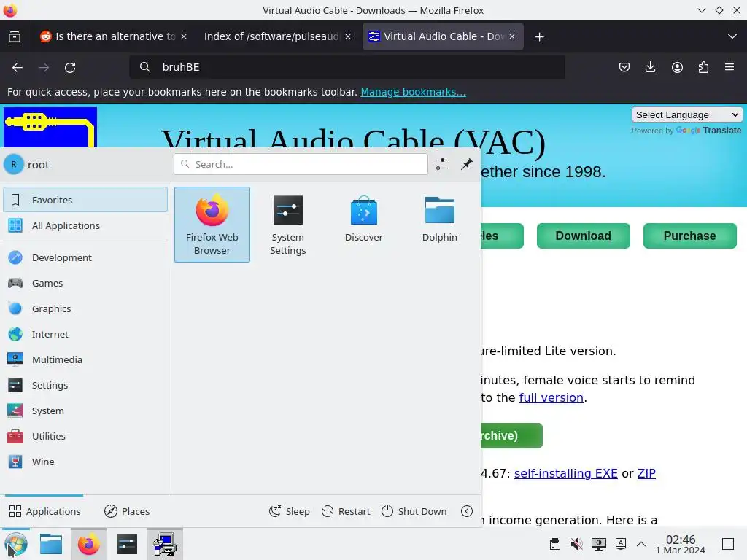This screenshot has width=747, height=560.
Task: Open the Utilities category
Action: pyautogui.click(x=85, y=436)
